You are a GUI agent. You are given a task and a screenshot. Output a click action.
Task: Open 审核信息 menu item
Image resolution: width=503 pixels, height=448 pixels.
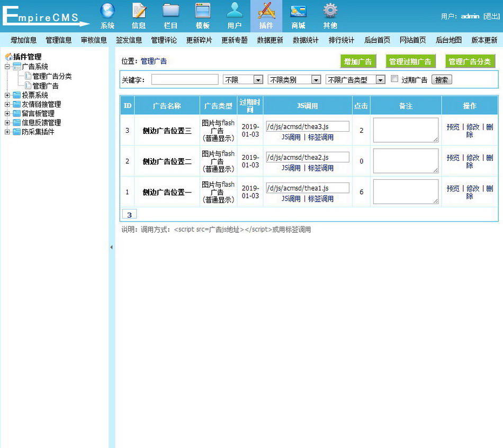pos(94,40)
